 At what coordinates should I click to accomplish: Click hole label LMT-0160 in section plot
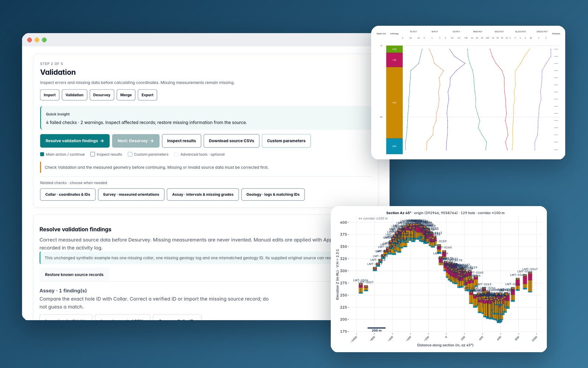[x=445, y=247]
